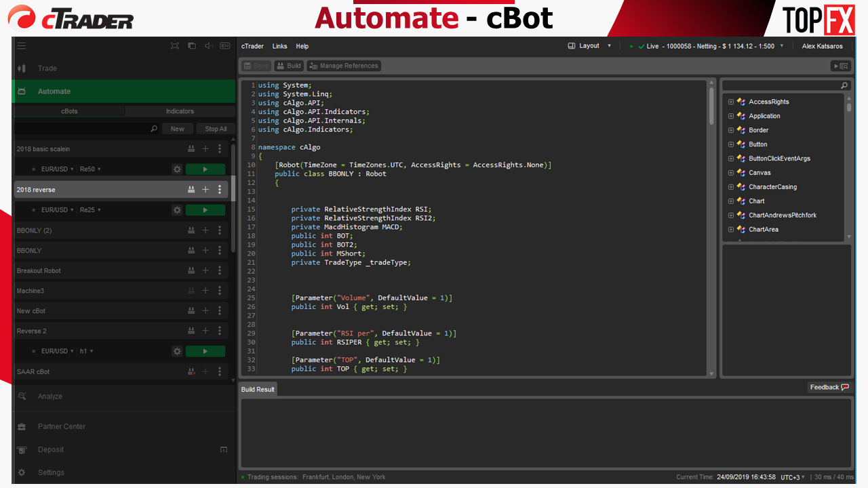
Task: Click the Build toolbar button
Action: point(289,66)
